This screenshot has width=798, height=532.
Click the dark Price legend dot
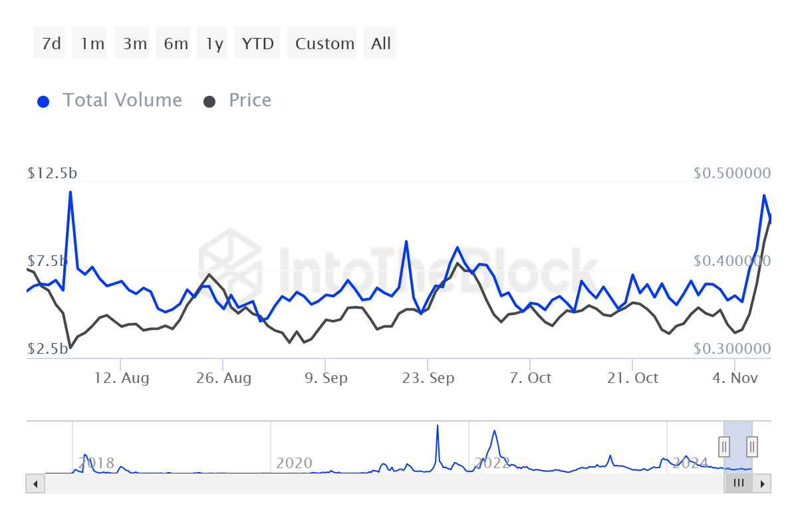point(209,101)
